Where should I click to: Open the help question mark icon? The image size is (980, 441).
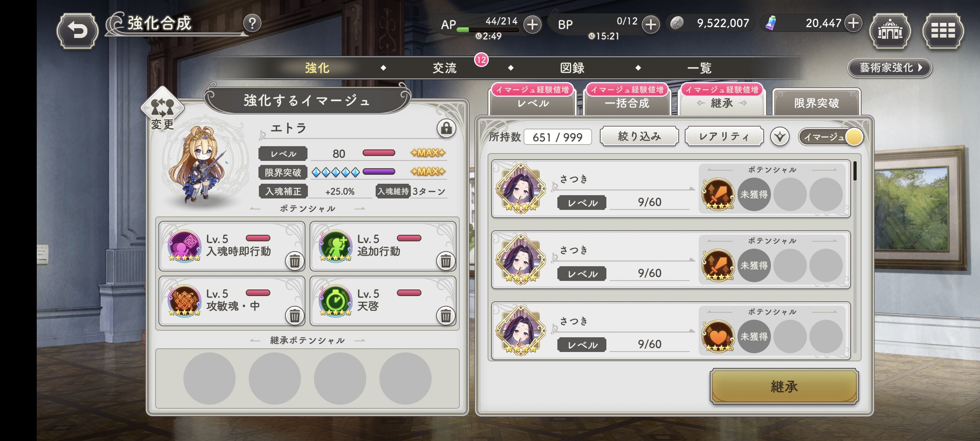pos(252,23)
